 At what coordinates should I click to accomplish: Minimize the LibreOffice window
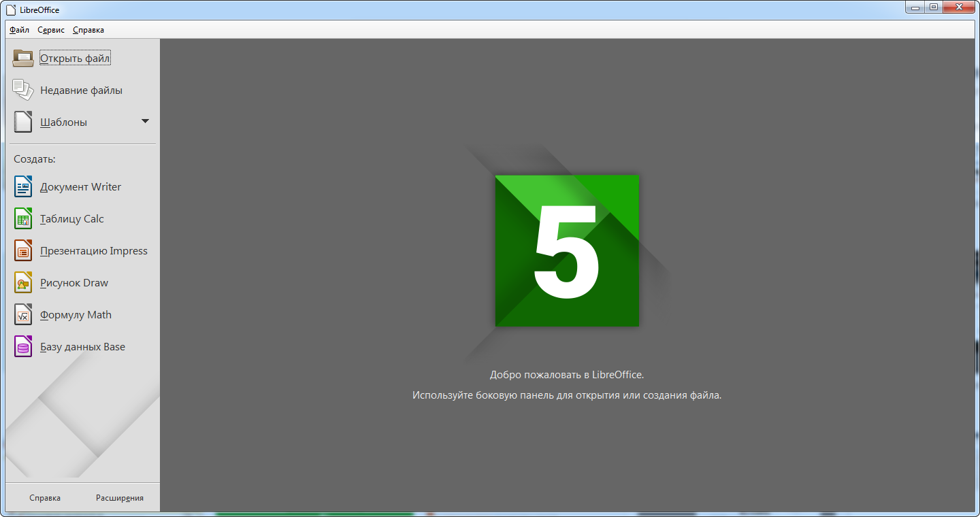915,7
